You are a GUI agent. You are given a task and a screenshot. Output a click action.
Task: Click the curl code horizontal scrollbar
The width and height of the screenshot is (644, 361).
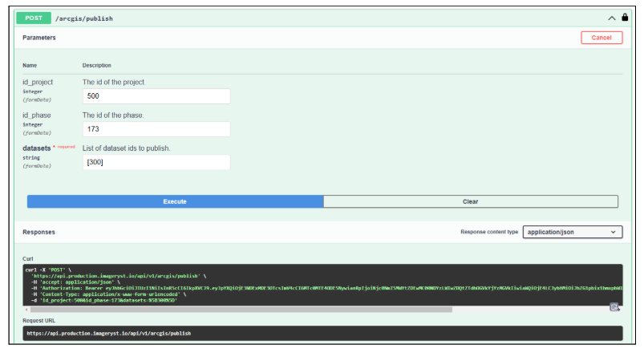[241, 310]
